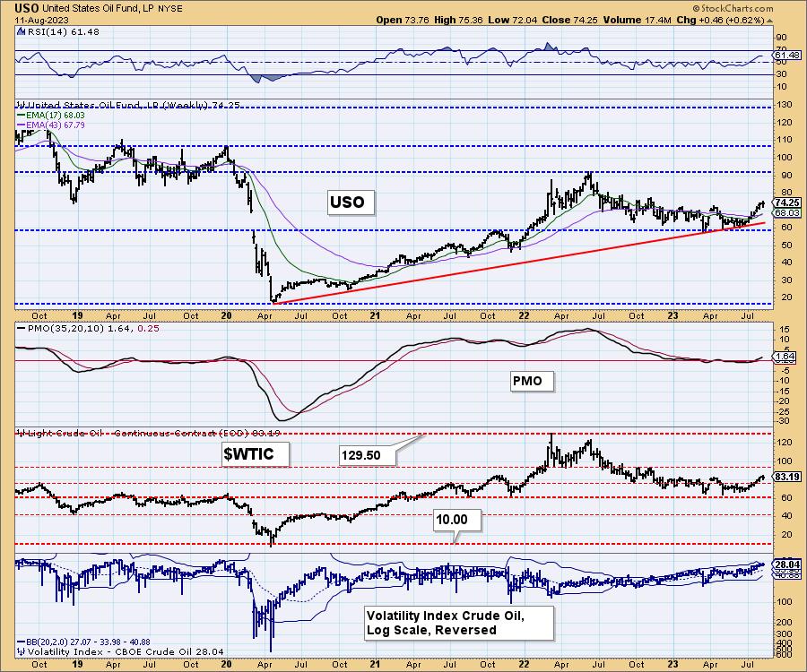Click the 61.48 RSI value tag
The width and height of the screenshot is (807, 672).
pyautogui.click(x=787, y=55)
